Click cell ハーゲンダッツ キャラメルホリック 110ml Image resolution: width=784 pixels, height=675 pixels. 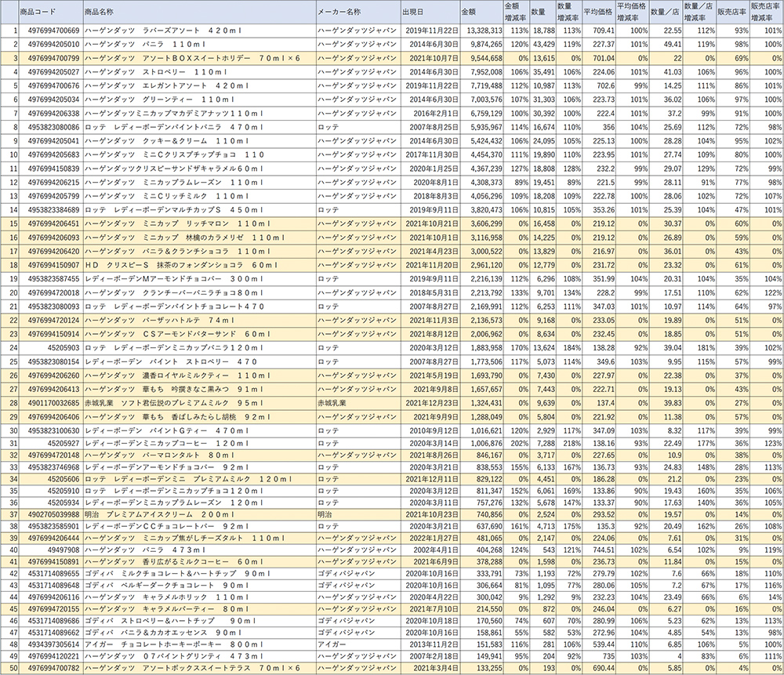[199, 597]
